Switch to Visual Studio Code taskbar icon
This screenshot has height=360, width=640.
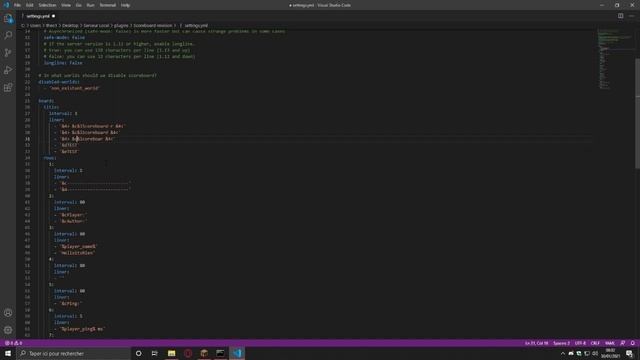point(237,353)
